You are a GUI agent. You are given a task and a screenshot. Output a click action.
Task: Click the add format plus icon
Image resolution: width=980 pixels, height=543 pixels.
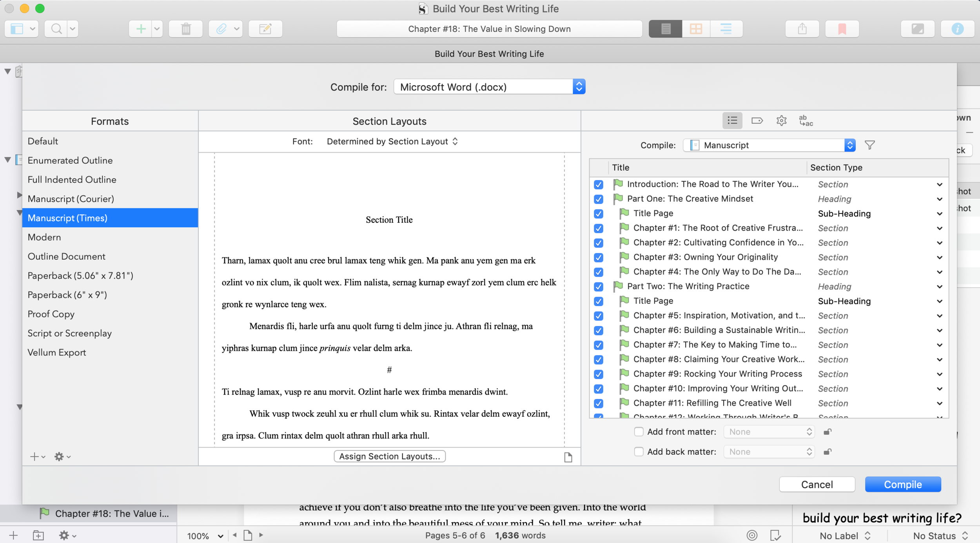pos(38,457)
